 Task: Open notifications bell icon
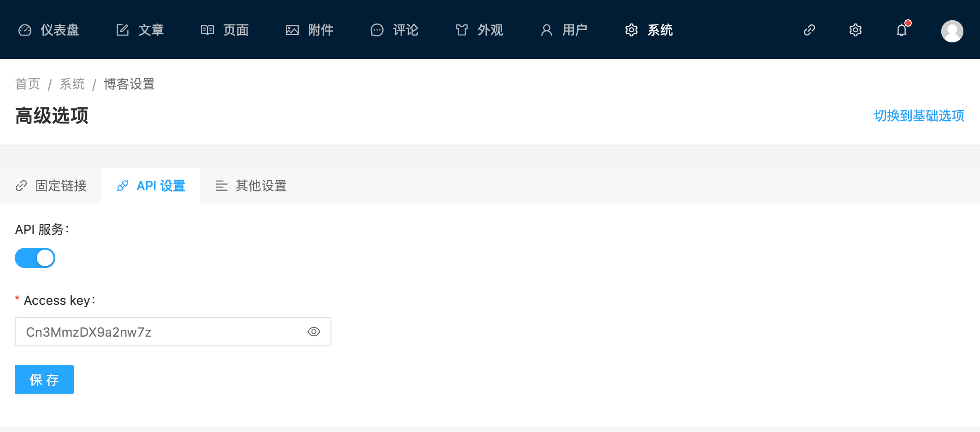pyautogui.click(x=902, y=30)
